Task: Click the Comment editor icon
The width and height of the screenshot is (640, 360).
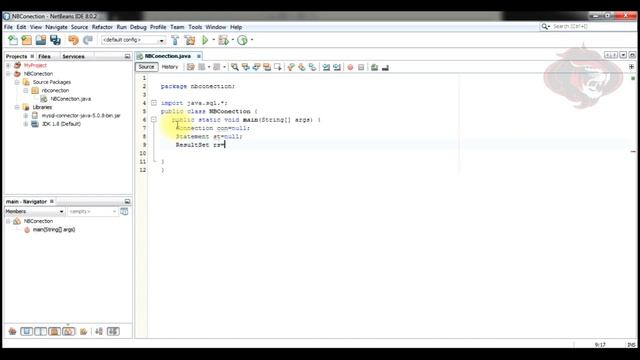Action: [374, 67]
